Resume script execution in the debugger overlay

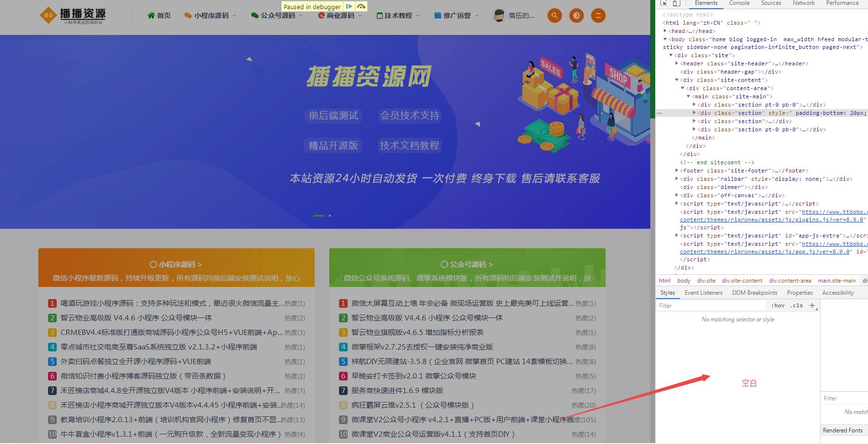[x=349, y=6]
